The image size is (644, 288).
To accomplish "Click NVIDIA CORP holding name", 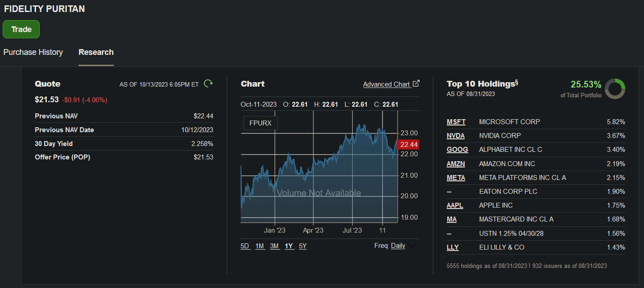I will coord(500,135).
